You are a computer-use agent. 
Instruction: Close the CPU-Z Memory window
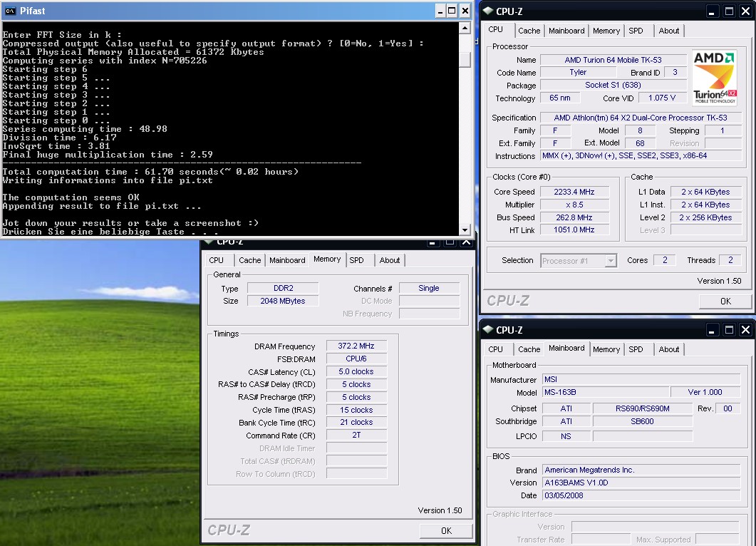[x=466, y=242]
